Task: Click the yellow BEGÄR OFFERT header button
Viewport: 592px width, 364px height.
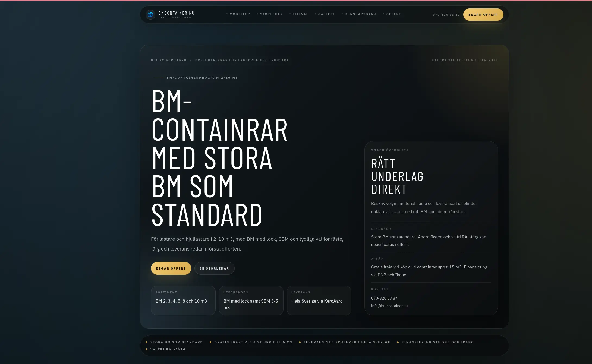Action: point(483,14)
